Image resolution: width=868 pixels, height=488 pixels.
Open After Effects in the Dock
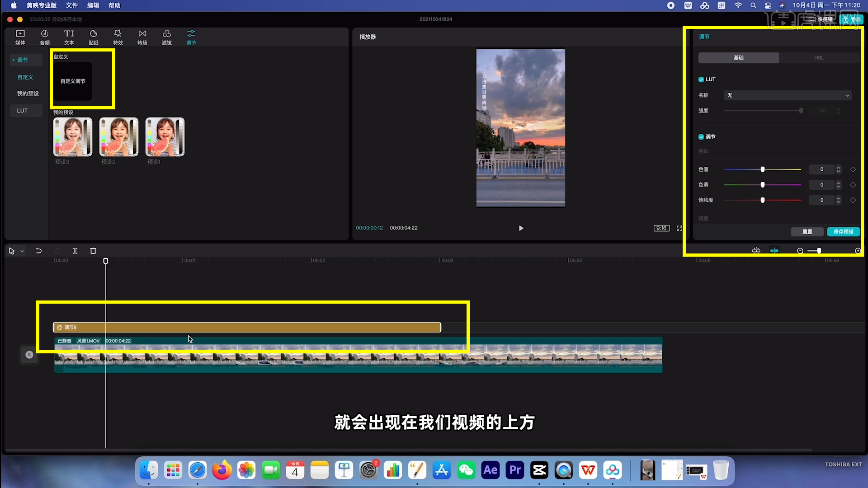[x=491, y=470]
